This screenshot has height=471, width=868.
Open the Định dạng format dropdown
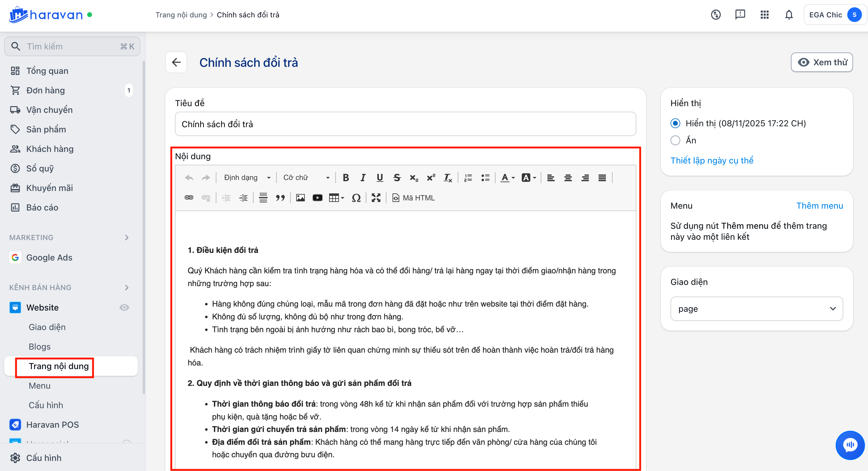pos(247,178)
